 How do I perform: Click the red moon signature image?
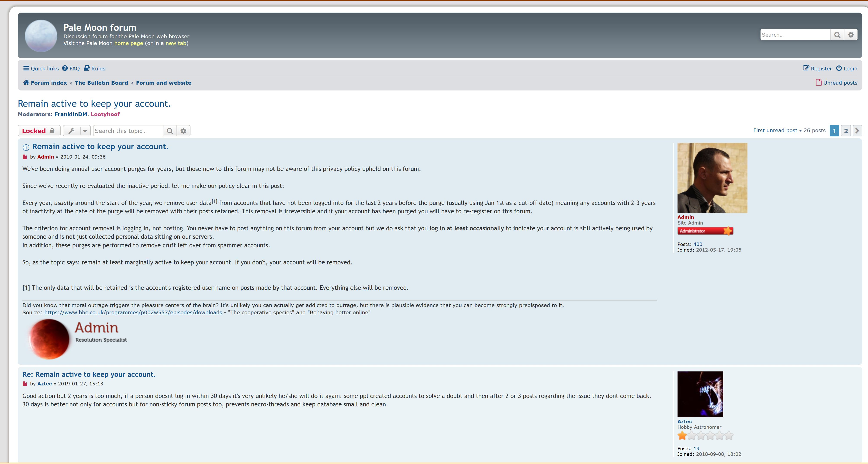pyautogui.click(x=49, y=339)
